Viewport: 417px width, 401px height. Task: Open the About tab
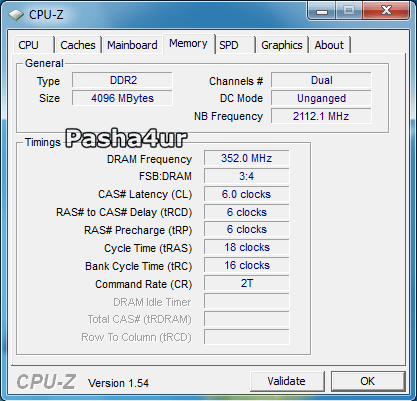click(x=329, y=45)
